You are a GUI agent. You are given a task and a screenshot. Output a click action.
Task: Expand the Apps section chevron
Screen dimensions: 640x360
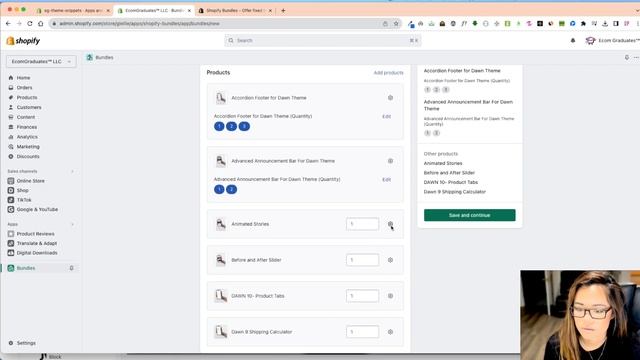point(73,224)
